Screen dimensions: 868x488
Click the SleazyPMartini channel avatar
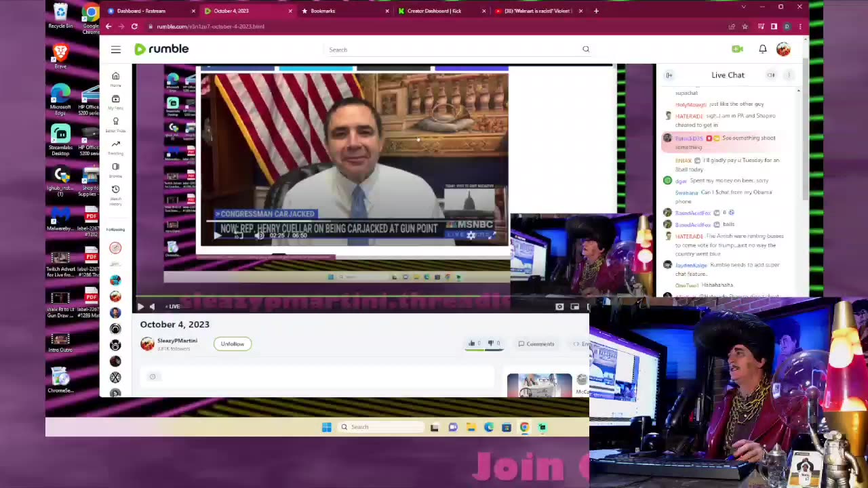pyautogui.click(x=147, y=344)
